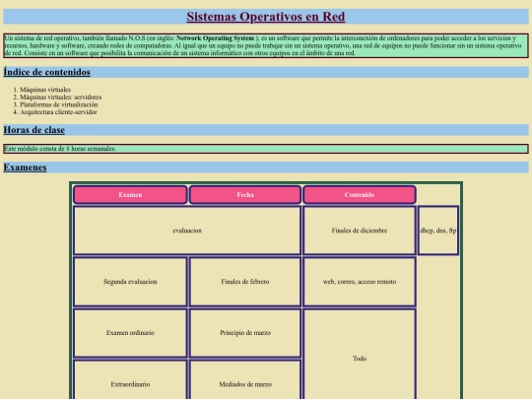Click the 'Finales de diciembre' cell
The width and height of the screenshot is (532, 399).
[x=360, y=231]
